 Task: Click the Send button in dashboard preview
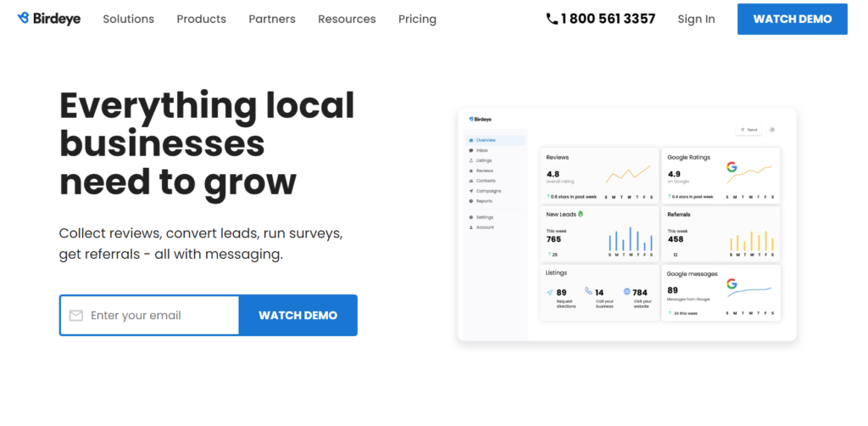(x=748, y=130)
